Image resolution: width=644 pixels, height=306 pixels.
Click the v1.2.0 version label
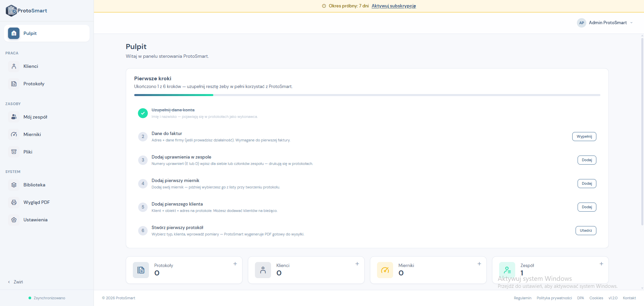coord(613,298)
